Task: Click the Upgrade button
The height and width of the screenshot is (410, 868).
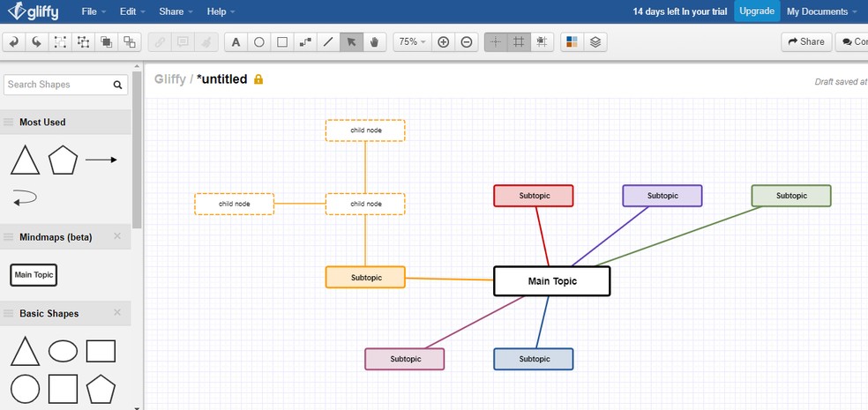Action: coord(757,11)
